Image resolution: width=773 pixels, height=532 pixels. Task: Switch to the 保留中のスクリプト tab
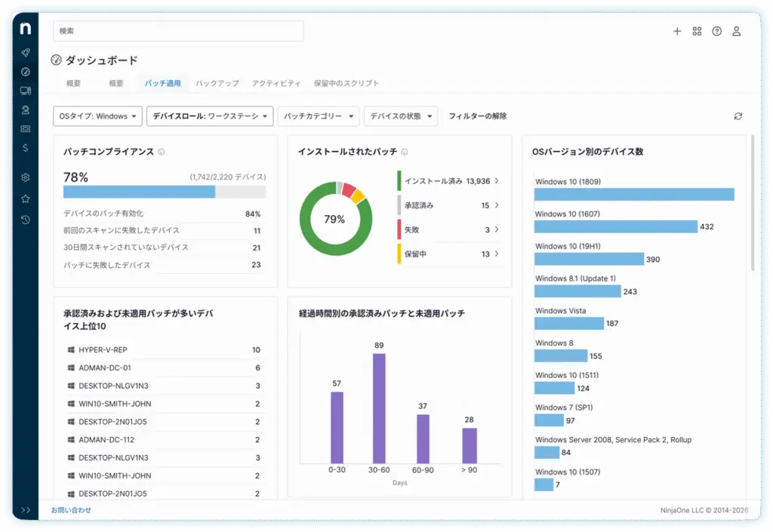pyautogui.click(x=346, y=83)
